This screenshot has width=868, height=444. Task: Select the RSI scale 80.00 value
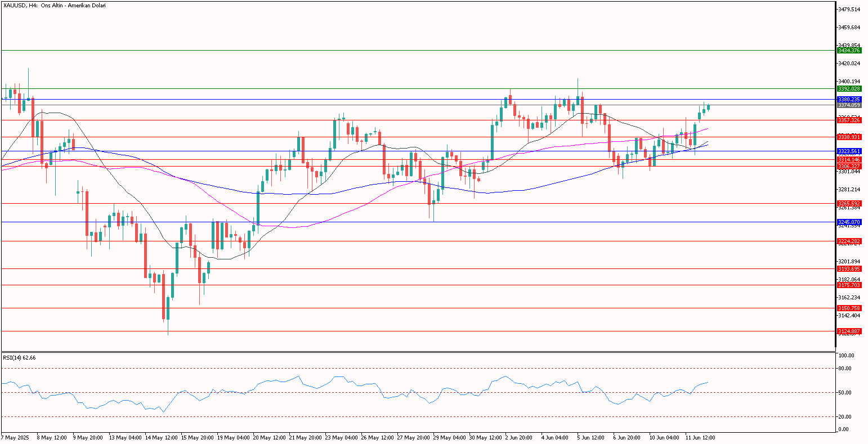[846, 369]
